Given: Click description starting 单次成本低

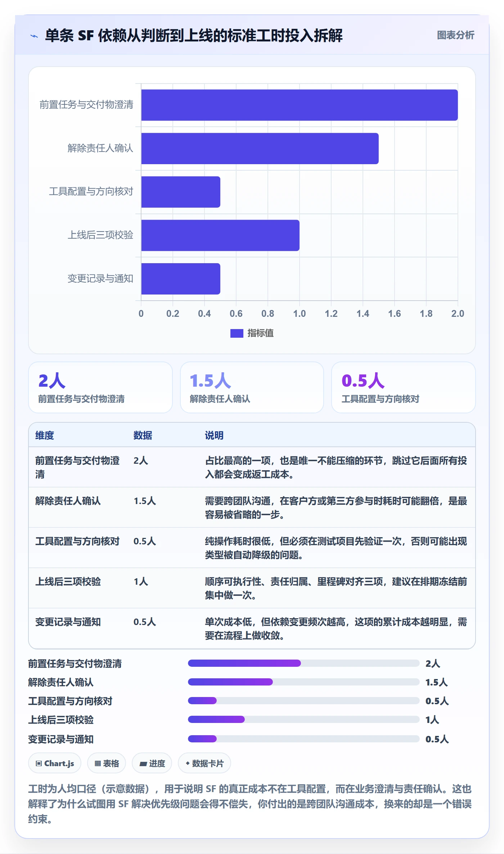Looking at the screenshot, I should (x=336, y=629).
